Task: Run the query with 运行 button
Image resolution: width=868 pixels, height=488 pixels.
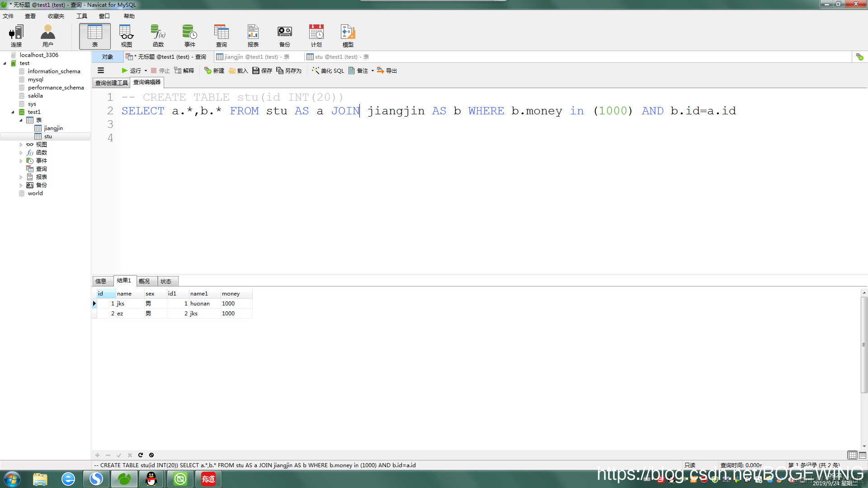Action: pos(132,70)
